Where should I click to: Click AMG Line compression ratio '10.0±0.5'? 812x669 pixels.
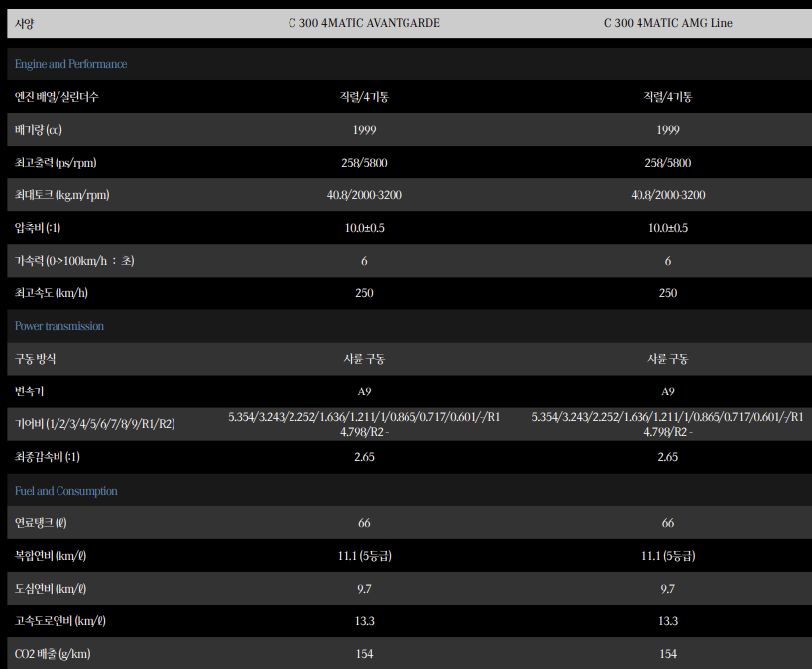coord(668,228)
